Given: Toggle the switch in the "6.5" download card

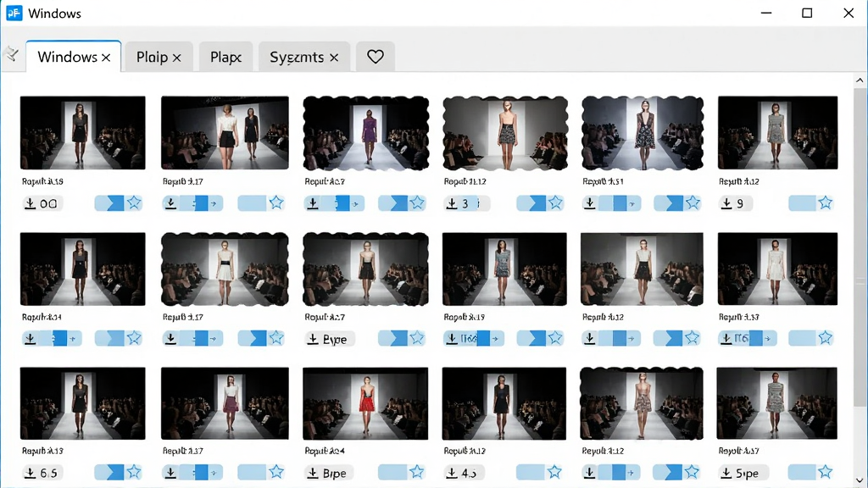Looking at the screenshot, I should click(x=109, y=472).
